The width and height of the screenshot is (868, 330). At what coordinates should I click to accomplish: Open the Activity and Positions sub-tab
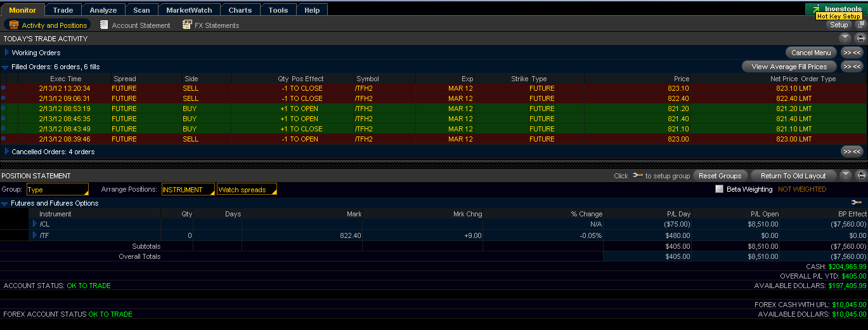[x=48, y=25]
